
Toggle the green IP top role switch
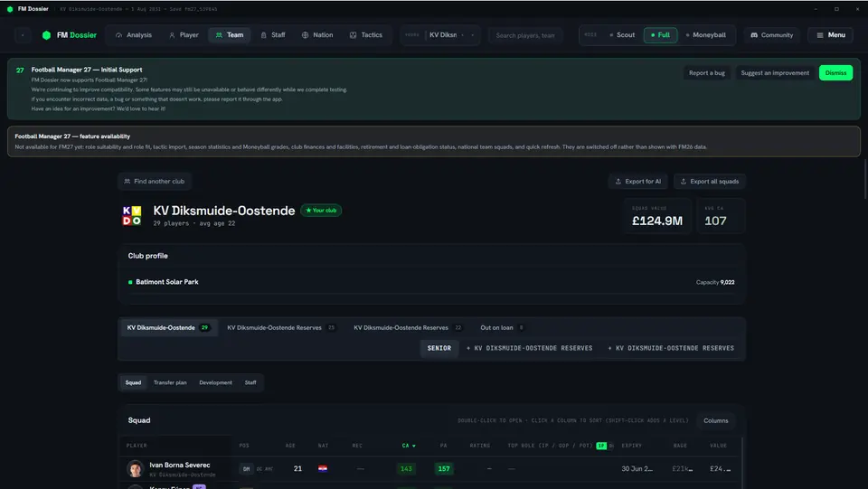[x=601, y=446]
